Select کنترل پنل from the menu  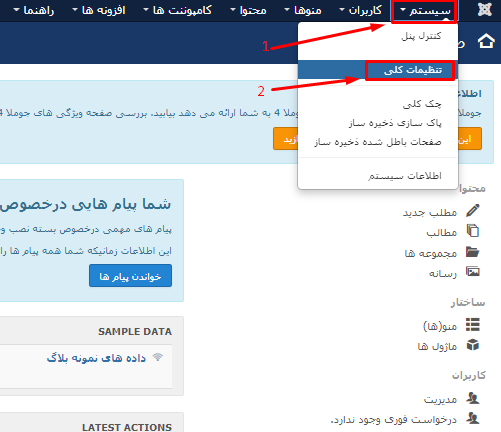point(421,36)
